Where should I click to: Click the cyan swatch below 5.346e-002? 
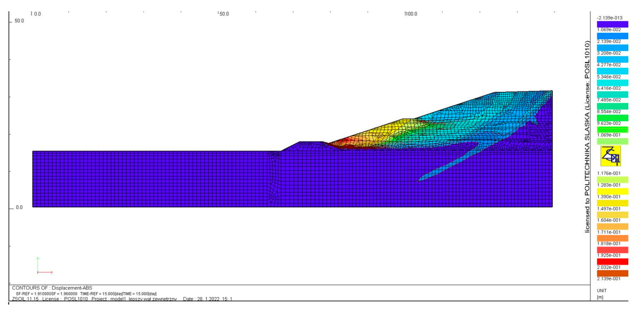click(x=612, y=83)
